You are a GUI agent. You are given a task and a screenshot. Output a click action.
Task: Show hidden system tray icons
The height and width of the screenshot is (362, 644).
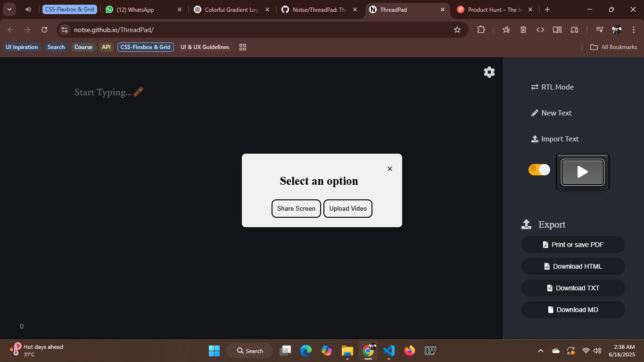pyautogui.click(x=541, y=351)
